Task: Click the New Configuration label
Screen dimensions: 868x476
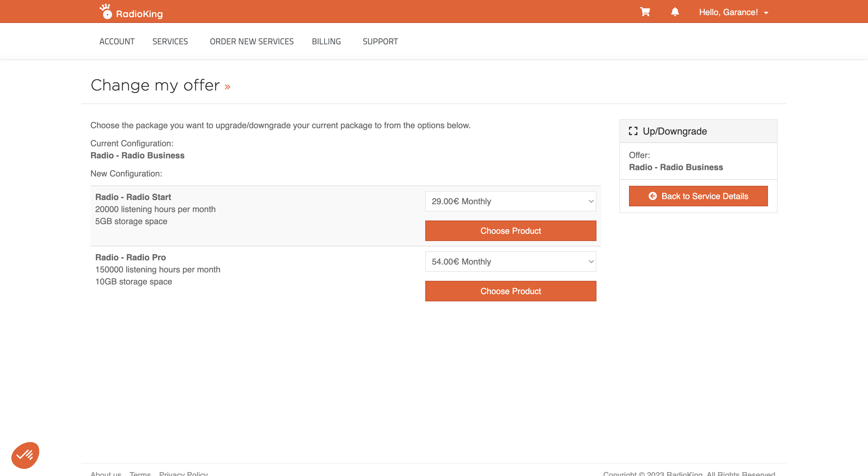Action: [126, 174]
